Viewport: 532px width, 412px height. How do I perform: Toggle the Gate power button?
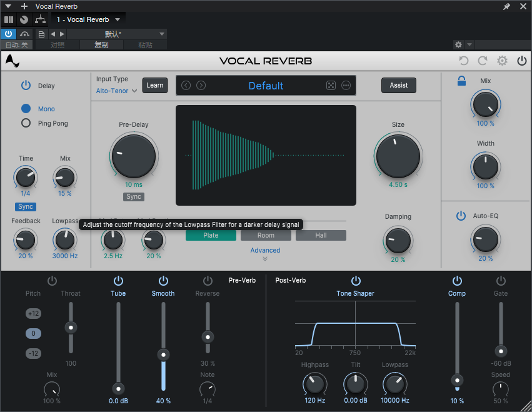(501, 281)
